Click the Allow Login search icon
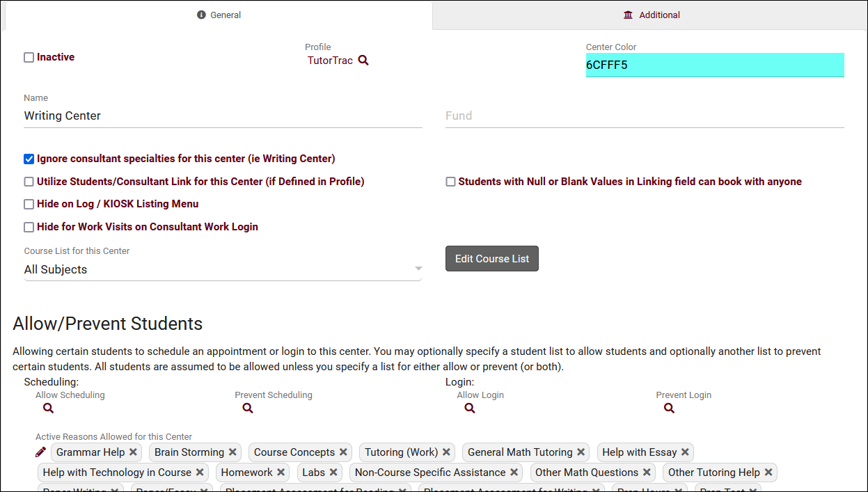 470,408
